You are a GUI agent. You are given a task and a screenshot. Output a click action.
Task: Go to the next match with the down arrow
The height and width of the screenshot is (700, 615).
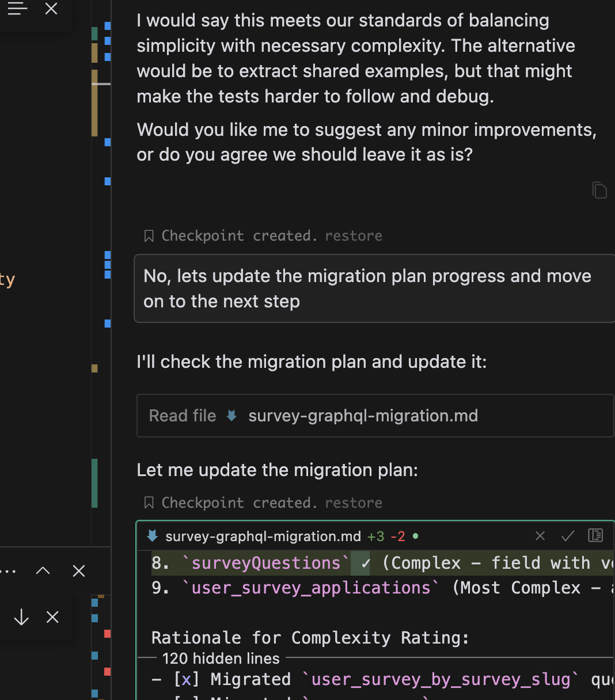coord(21,617)
